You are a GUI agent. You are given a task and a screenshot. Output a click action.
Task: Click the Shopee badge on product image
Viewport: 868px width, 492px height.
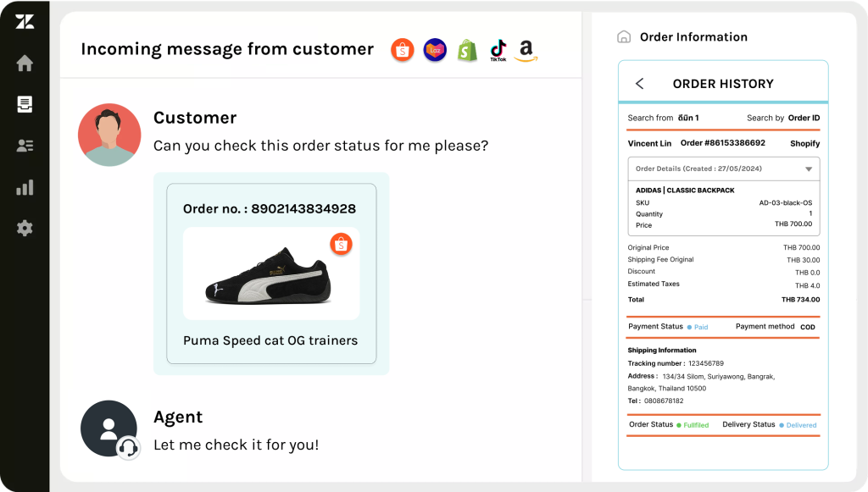(341, 244)
